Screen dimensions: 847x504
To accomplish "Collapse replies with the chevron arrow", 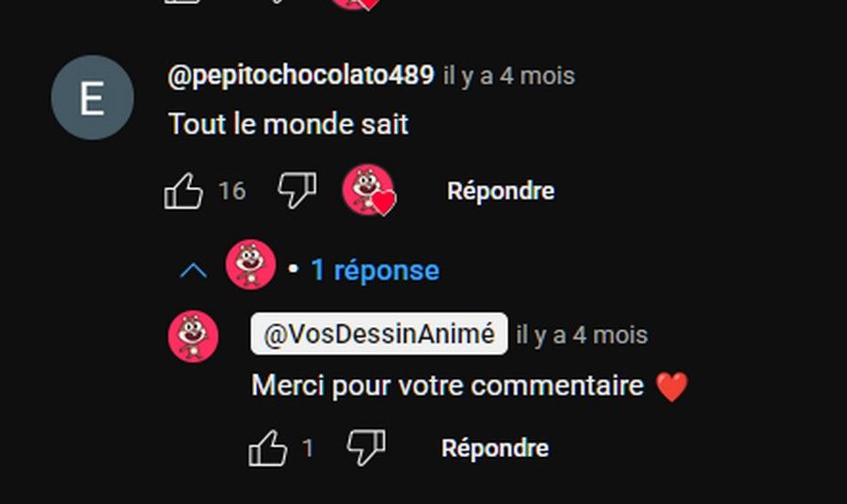I will (x=193, y=270).
